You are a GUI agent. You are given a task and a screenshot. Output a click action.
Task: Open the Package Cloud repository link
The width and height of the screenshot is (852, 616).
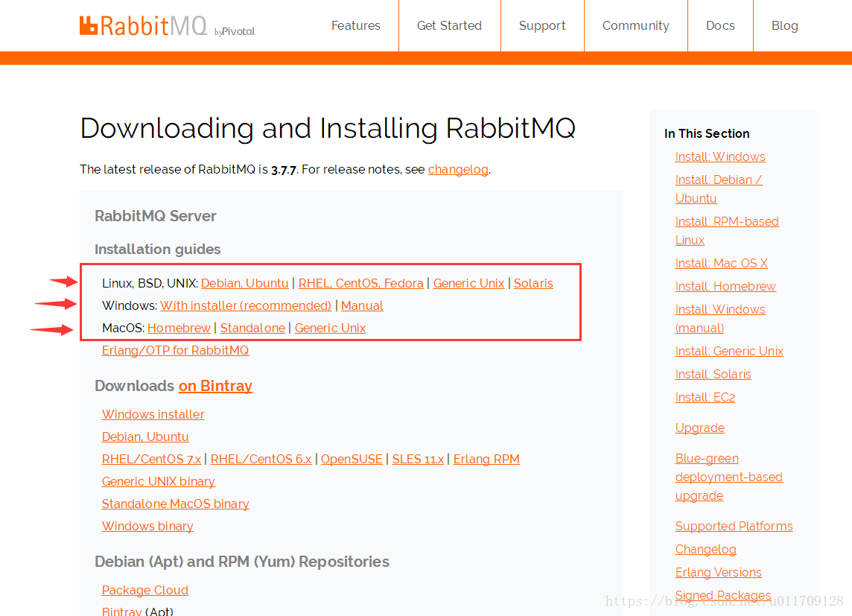coord(145,590)
